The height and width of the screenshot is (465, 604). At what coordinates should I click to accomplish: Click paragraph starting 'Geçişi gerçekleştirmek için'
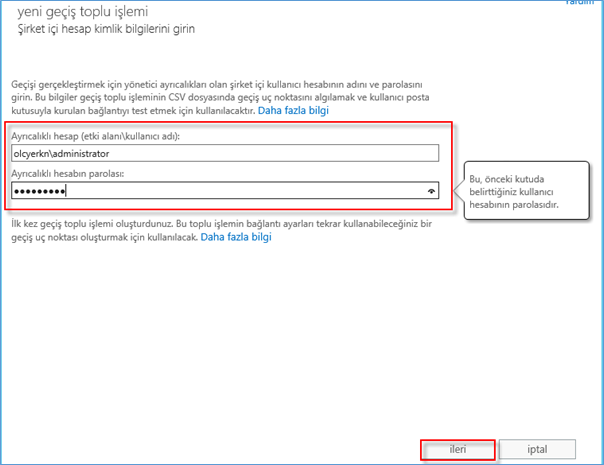tap(220, 97)
